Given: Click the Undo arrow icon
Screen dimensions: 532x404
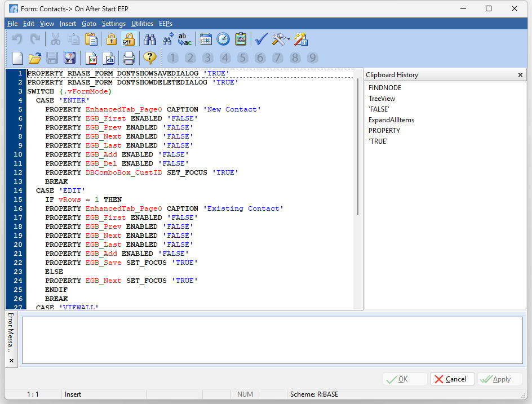Looking at the screenshot, I should [x=17, y=39].
